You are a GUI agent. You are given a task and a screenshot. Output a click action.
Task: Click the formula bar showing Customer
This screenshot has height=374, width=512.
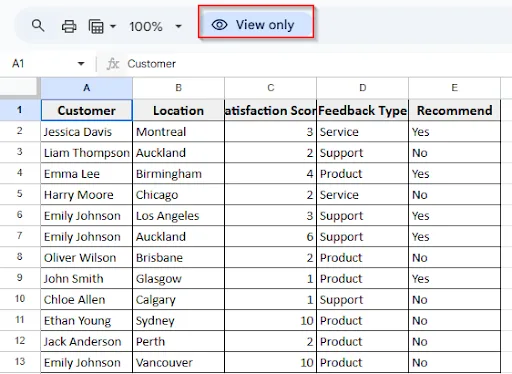152,63
